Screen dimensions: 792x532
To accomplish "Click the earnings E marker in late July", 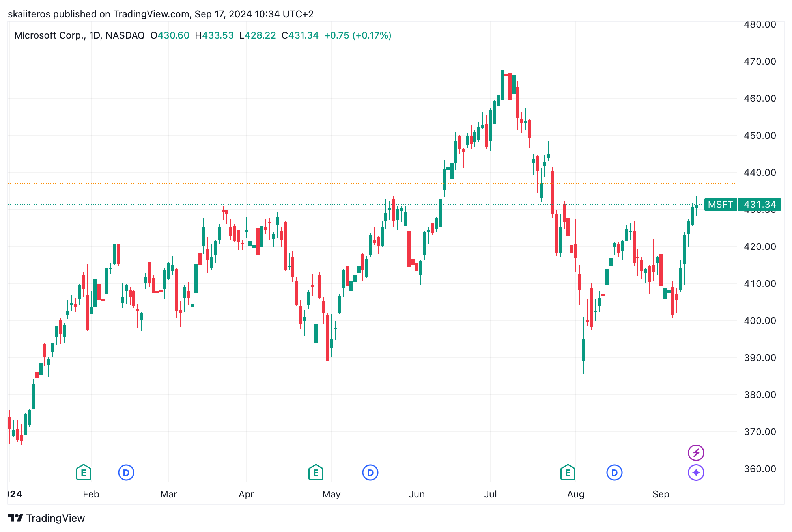I will [x=568, y=472].
